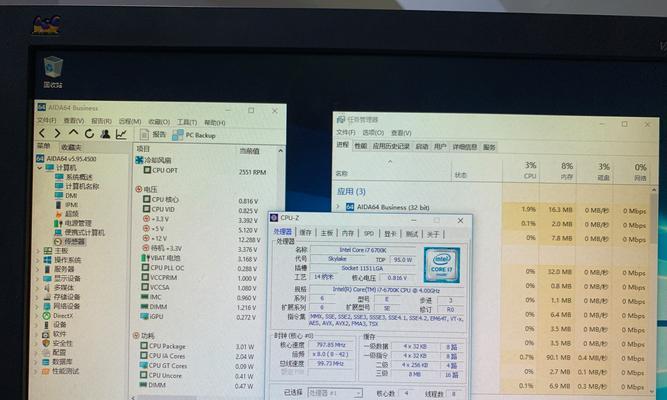Switch to CPU-Z 主板 tab

click(327, 233)
